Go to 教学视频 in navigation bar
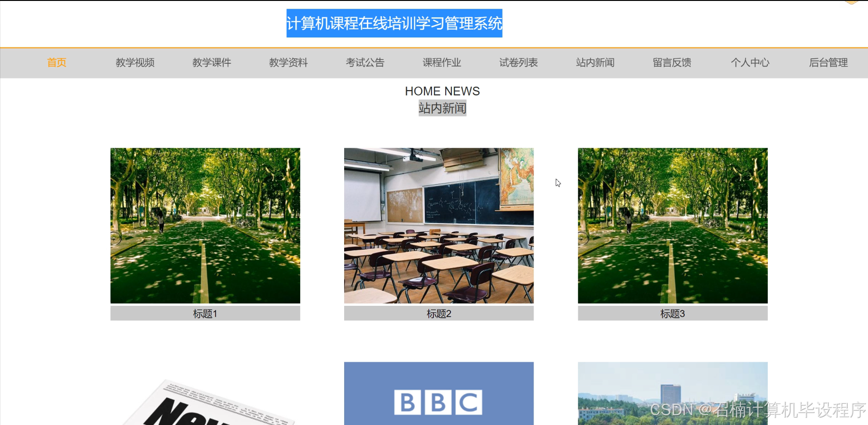The image size is (868, 425). pyautogui.click(x=135, y=62)
